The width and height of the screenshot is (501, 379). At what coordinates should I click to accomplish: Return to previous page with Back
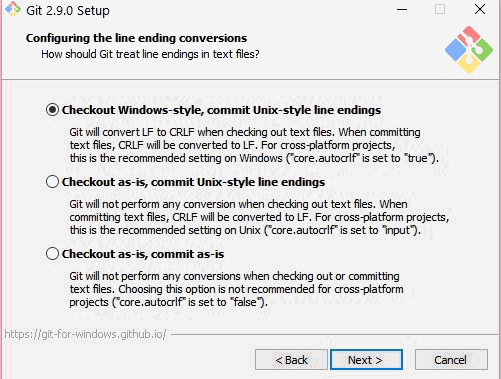291,360
